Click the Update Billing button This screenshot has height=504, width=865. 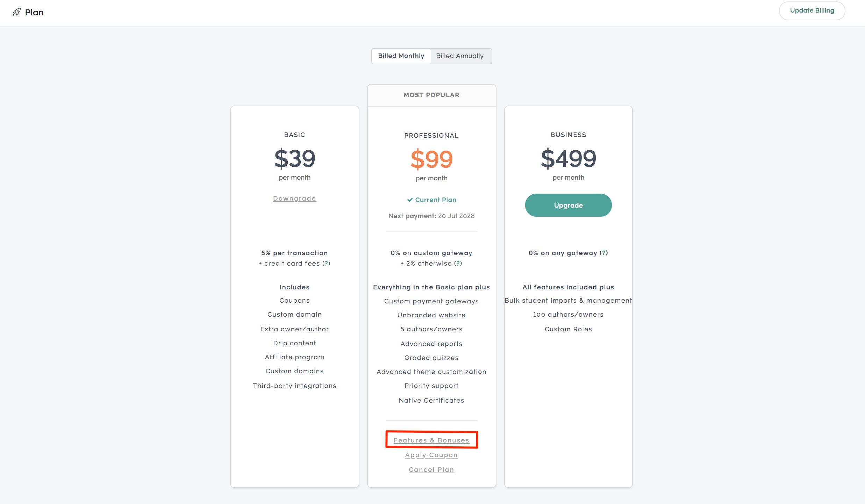click(812, 10)
